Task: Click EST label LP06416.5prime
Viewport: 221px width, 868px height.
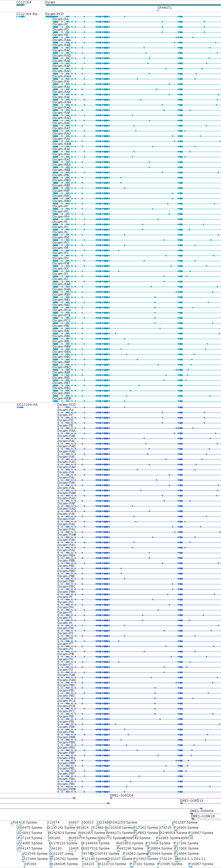Action: [x=24, y=823]
